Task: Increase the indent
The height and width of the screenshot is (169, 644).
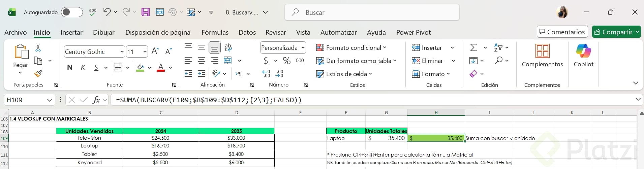Action: [x=202, y=73]
